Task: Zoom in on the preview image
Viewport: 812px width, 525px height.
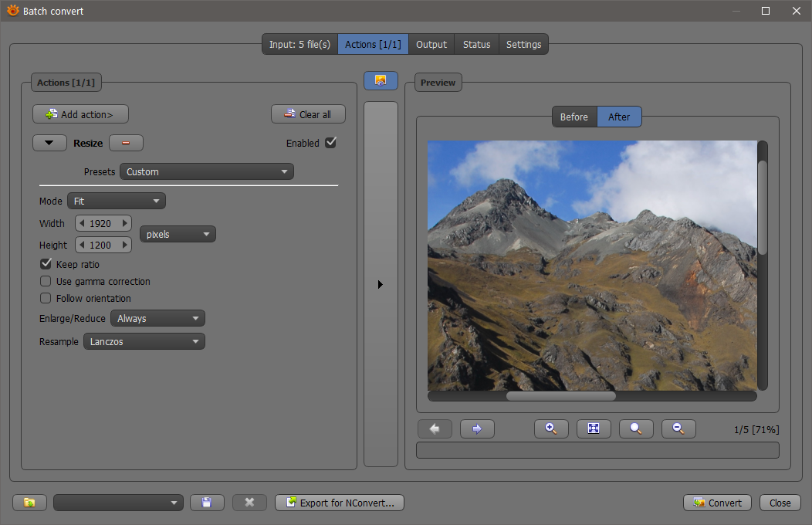Action: coord(551,429)
